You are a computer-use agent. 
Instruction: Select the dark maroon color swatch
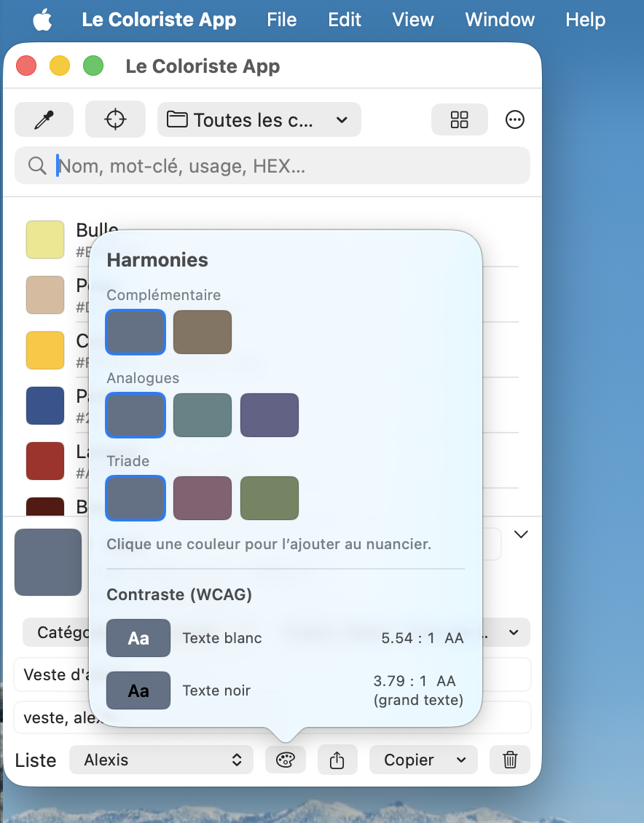coord(45,506)
